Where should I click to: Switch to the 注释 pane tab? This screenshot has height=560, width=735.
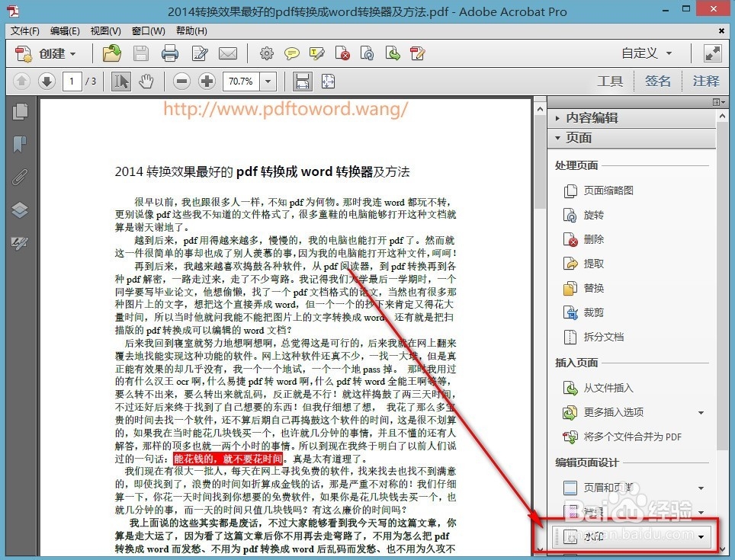pos(706,82)
